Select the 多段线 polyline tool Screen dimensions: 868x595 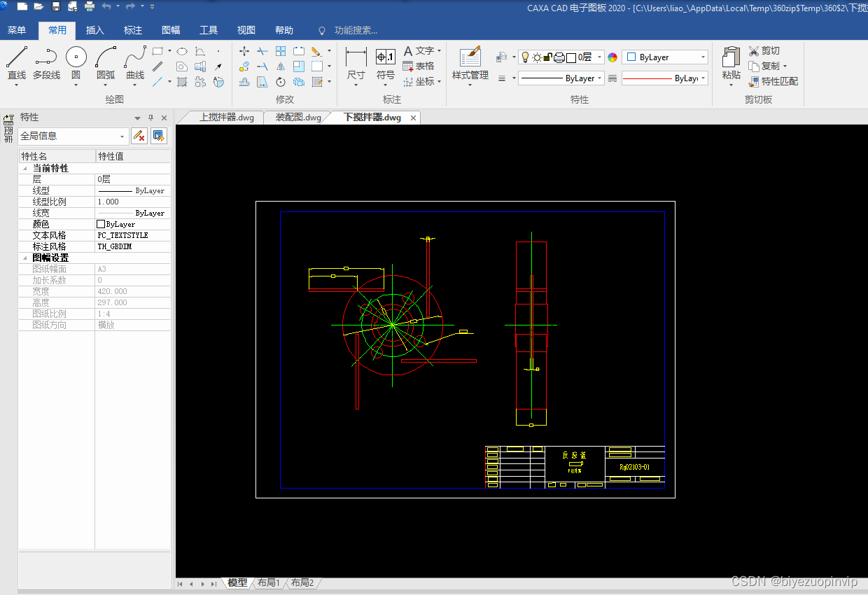(x=46, y=63)
